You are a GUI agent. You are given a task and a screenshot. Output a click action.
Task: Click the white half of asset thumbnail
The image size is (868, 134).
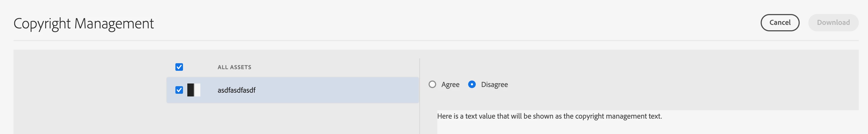[x=197, y=90]
